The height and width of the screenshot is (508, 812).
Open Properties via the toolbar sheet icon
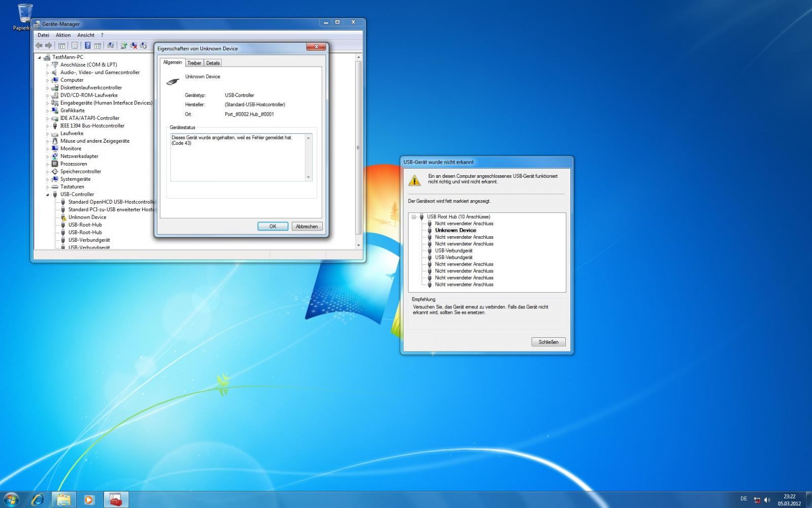click(75, 46)
